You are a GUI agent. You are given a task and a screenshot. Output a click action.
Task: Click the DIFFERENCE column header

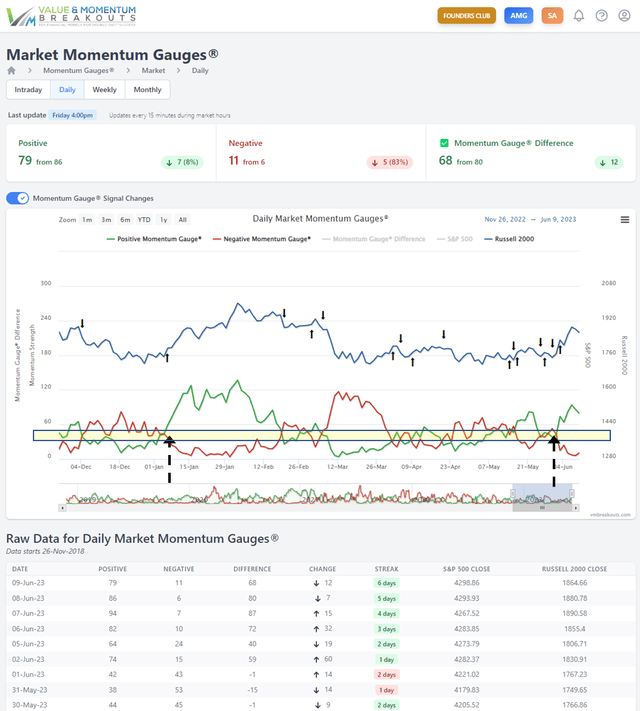pos(252,569)
